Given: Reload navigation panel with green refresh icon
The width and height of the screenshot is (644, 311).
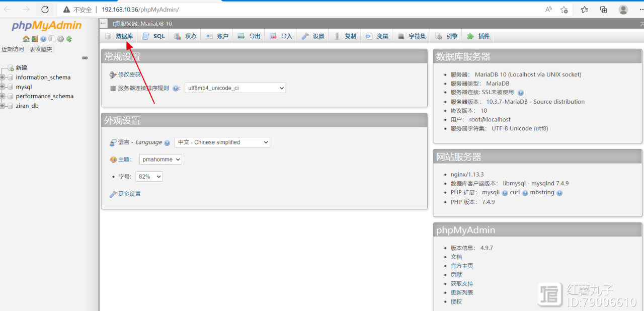Looking at the screenshot, I should click(x=69, y=39).
